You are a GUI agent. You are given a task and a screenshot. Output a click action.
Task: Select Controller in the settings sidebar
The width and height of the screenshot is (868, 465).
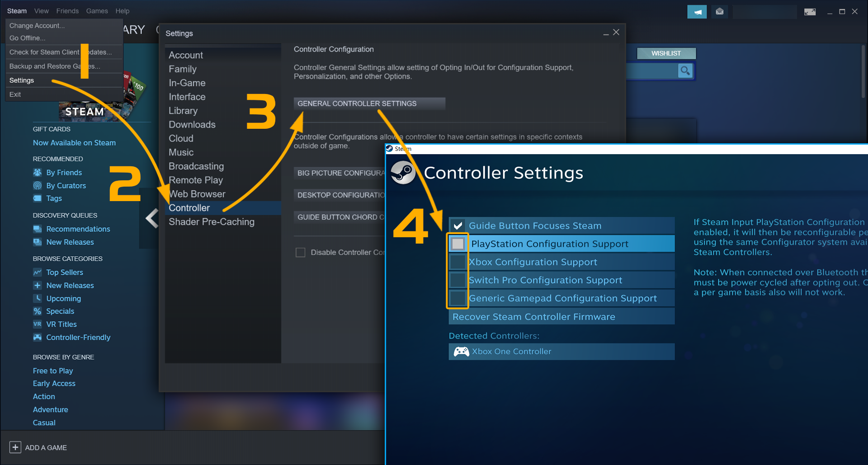point(189,208)
